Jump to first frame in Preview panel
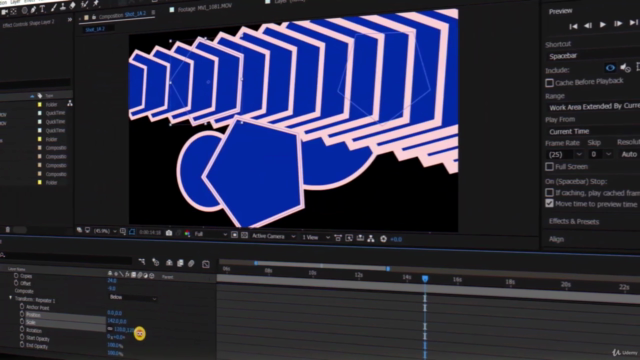640x360 pixels. pos(573,26)
